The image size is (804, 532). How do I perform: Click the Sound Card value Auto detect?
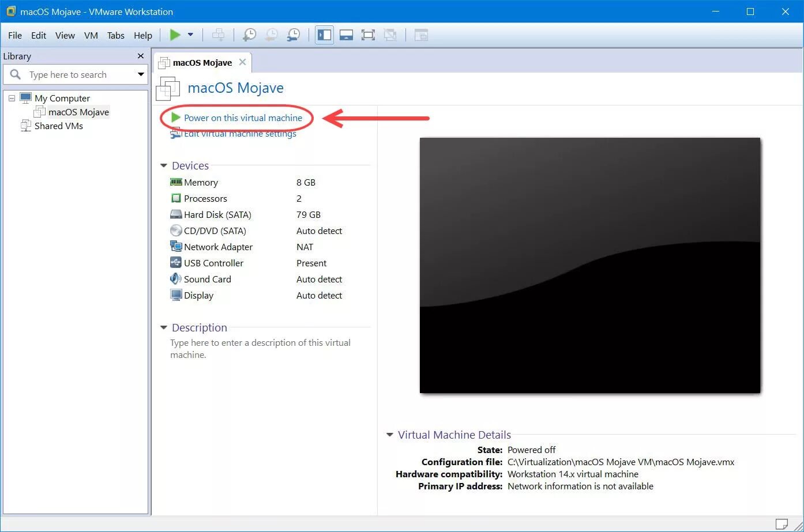(319, 279)
